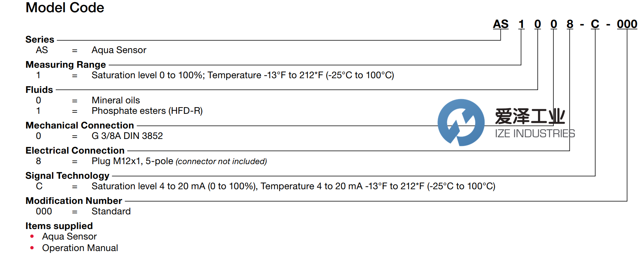Click the underlined "000" modification code
The height and width of the screenshot is (258, 644).
click(x=627, y=24)
